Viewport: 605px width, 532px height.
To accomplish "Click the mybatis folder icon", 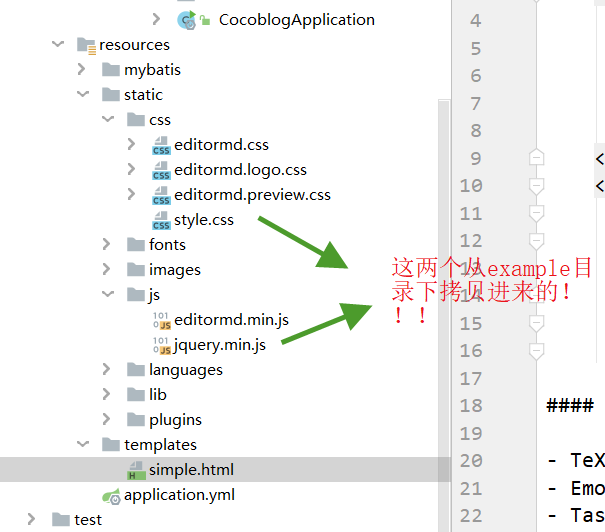I will click(x=111, y=70).
